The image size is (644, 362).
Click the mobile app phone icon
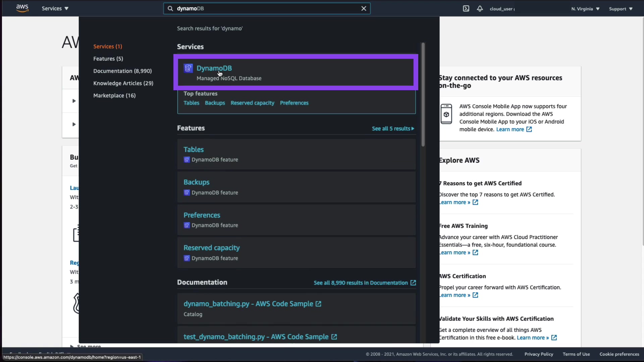(446, 114)
